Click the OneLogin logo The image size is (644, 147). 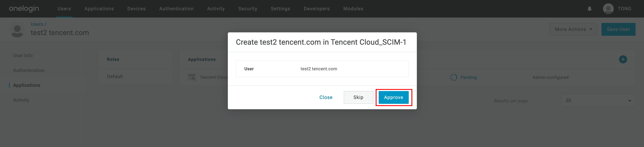tap(24, 8)
